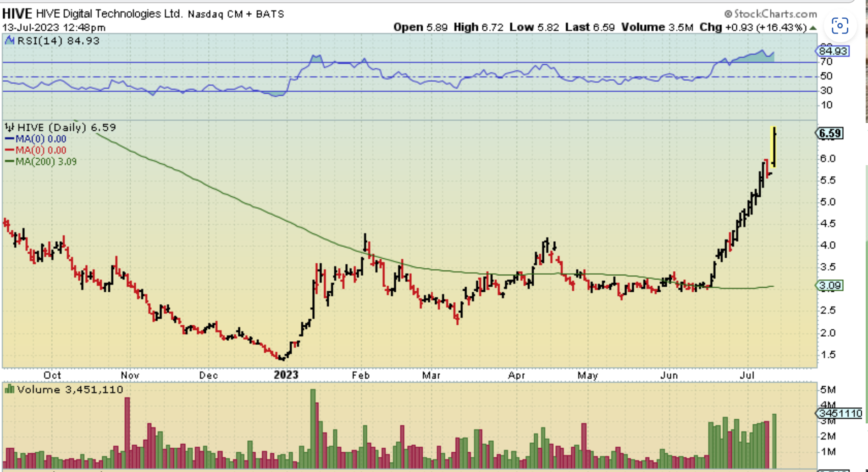Click the 4.0 price axis label

coord(828,245)
